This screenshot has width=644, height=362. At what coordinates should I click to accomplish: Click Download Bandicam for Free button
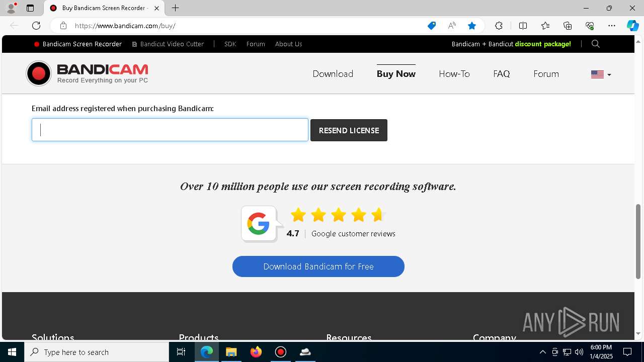(318, 266)
